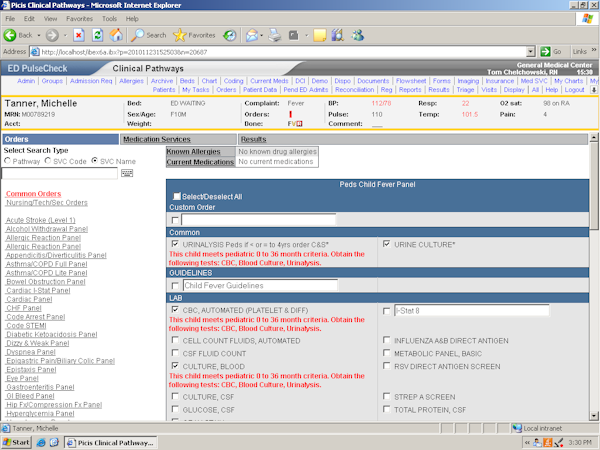600x450 pixels.
Task: Select the SVC Name radio button
Action: pyautogui.click(x=95, y=161)
